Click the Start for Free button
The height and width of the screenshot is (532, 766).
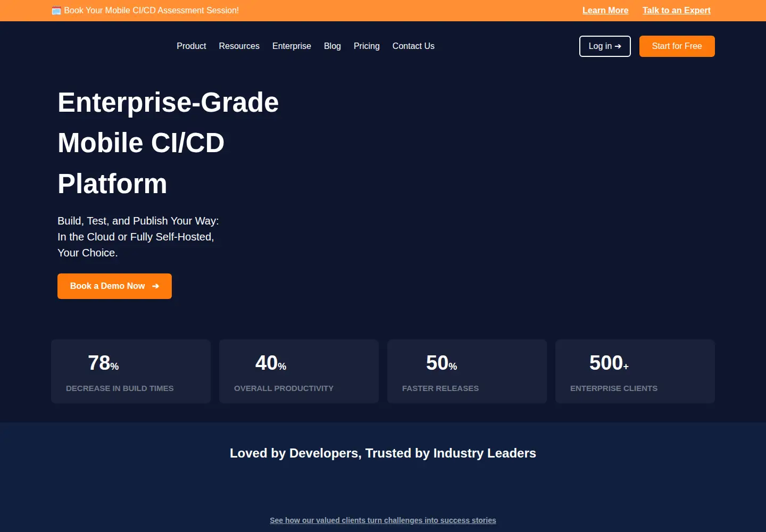click(677, 46)
